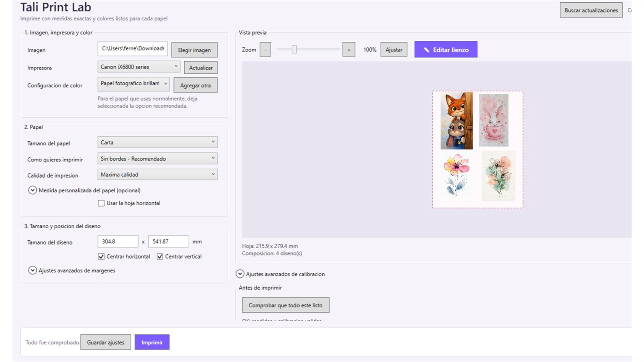Image resolution: width=644 pixels, height=362 pixels.
Task: Select the pink flower design thumbnail
Action: (455, 176)
